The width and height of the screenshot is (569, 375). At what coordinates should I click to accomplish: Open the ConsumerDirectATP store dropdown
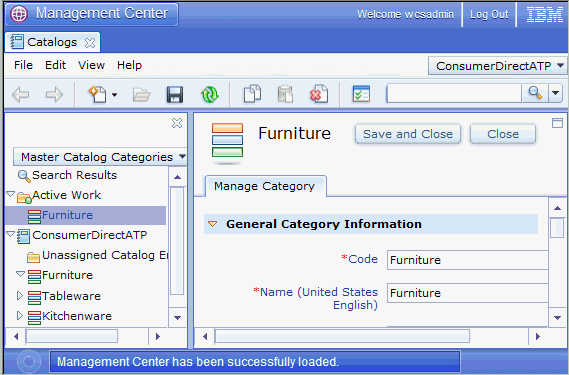[498, 66]
